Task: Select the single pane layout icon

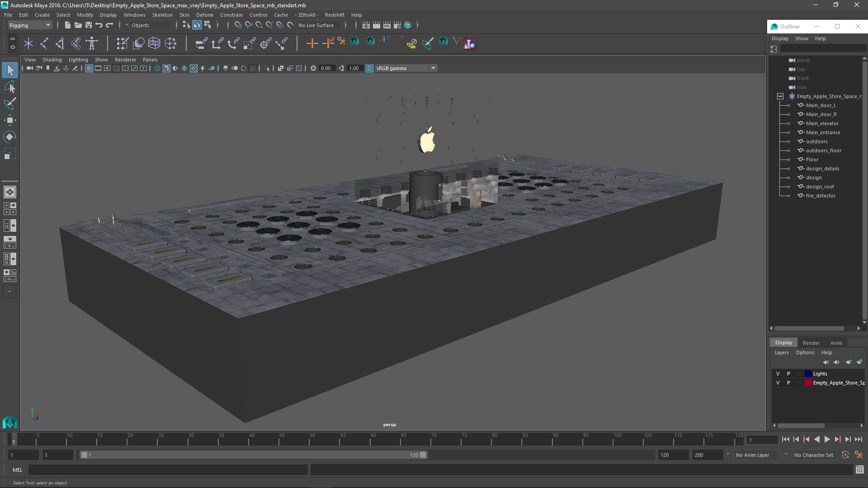Action: [10, 192]
